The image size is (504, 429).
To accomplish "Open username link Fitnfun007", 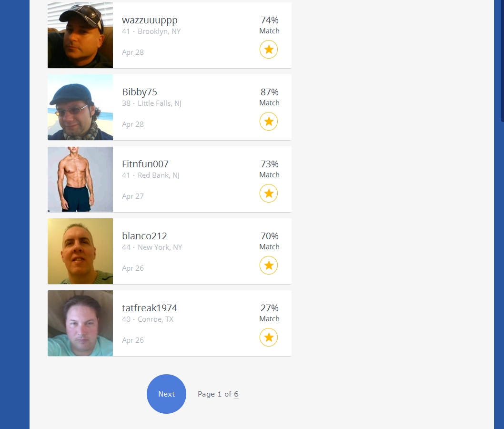I will (x=145, y=164).
